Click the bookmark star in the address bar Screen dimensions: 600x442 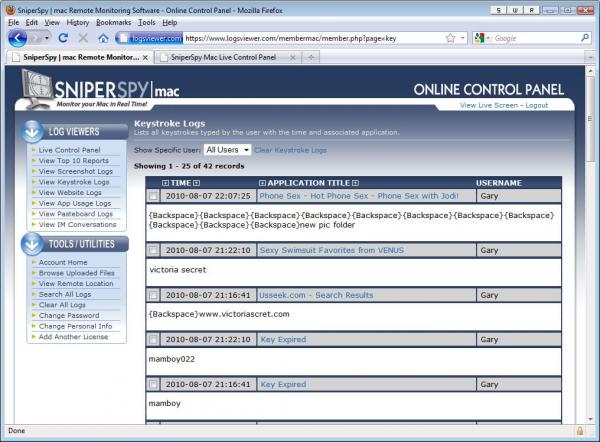[x=450, y=38]
